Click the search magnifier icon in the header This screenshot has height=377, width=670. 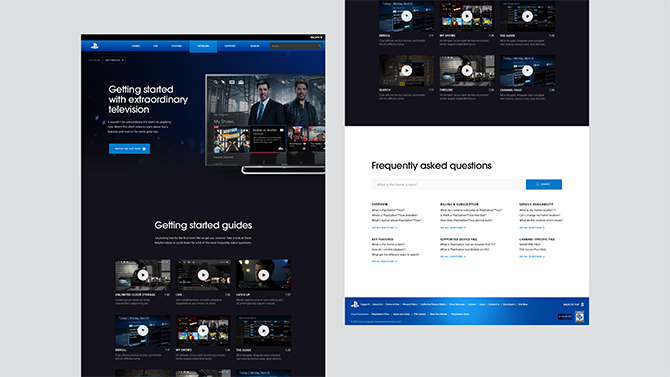point(319,46)
